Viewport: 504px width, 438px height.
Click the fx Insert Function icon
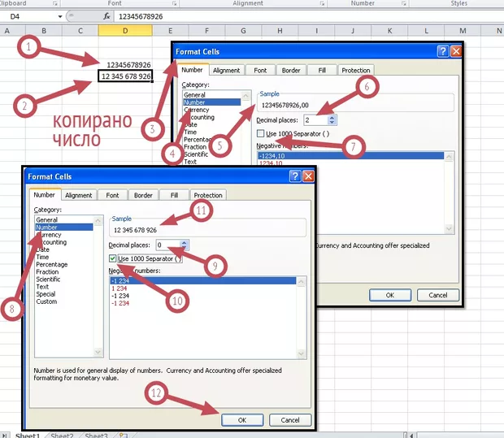(x=106, y=16)
